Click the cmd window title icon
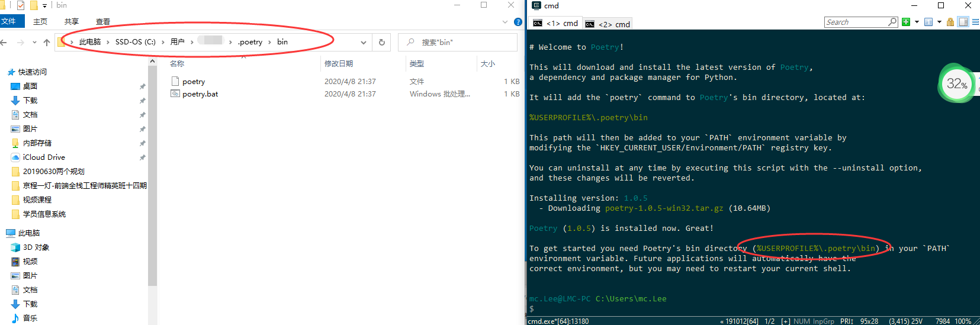The width and height of the screenshot is (980, 325). coord(536,5)
